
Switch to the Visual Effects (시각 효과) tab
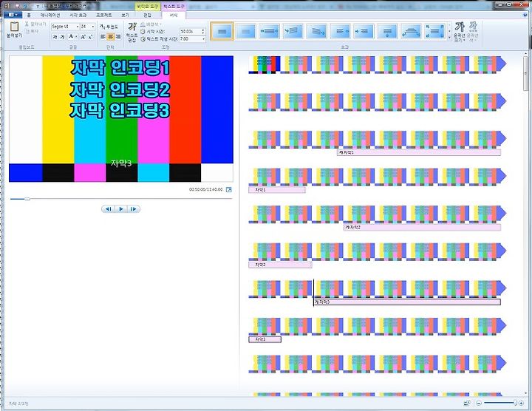click(x=78, y=16)
